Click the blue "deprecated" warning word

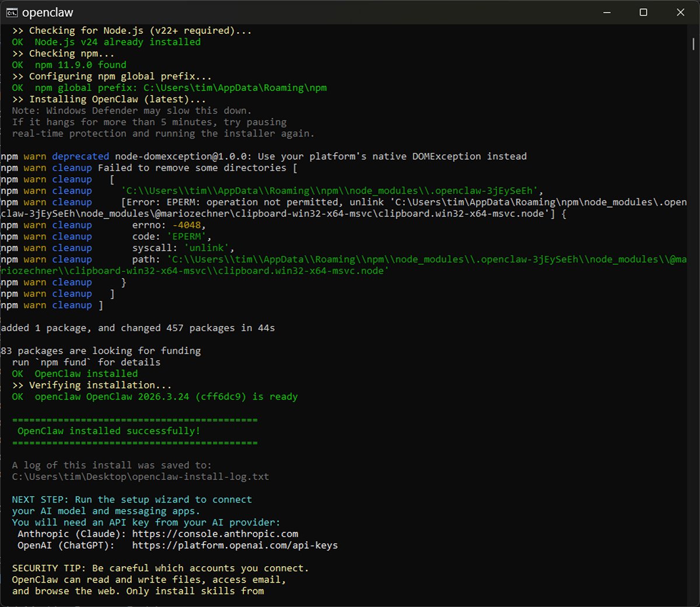tap(80, 156)
